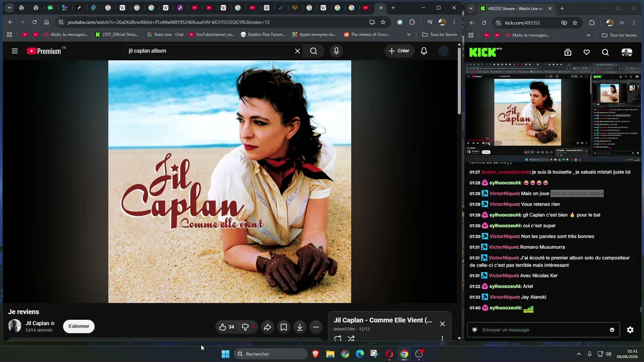The height and width of the screenshot is (362, 644).
Task: Bookmark YouTube page with star icon
Action: [383, 22]
